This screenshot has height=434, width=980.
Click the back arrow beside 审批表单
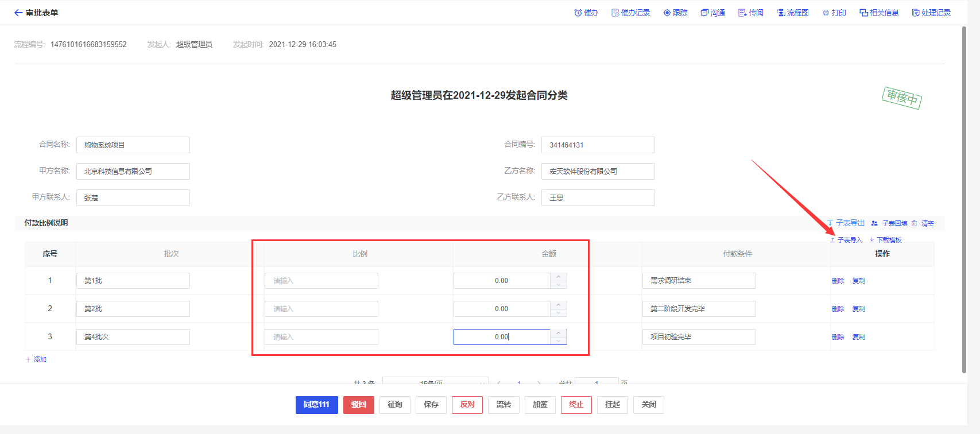(x=18, y=13)
